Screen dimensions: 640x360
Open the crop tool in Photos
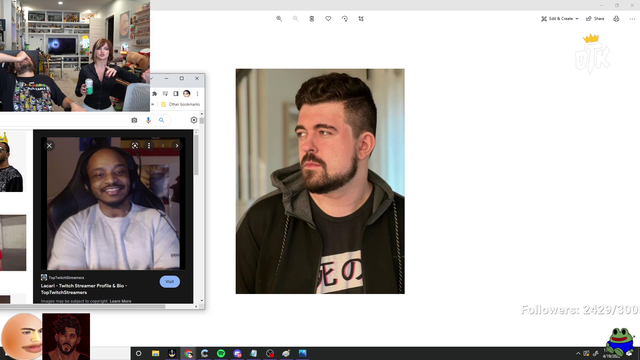(x=361, y=19)
